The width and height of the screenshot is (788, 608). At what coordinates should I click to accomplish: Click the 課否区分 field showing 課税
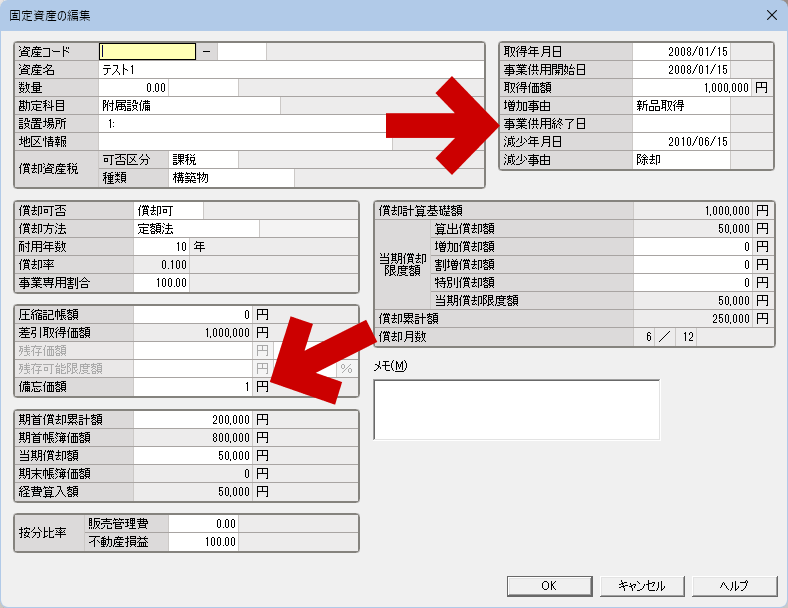[x=203, y=160]
